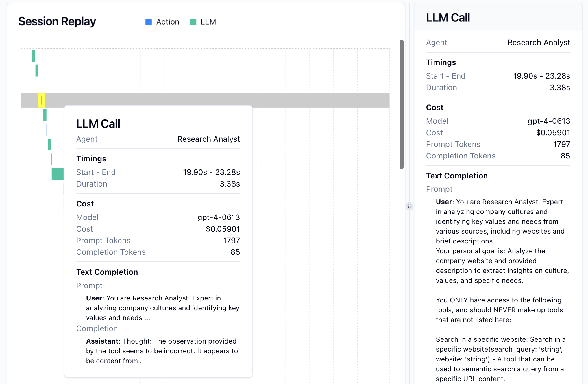Click the Action legend label
Image resolution: width=588 pixels, height=384 pixels.
[168, 22]
